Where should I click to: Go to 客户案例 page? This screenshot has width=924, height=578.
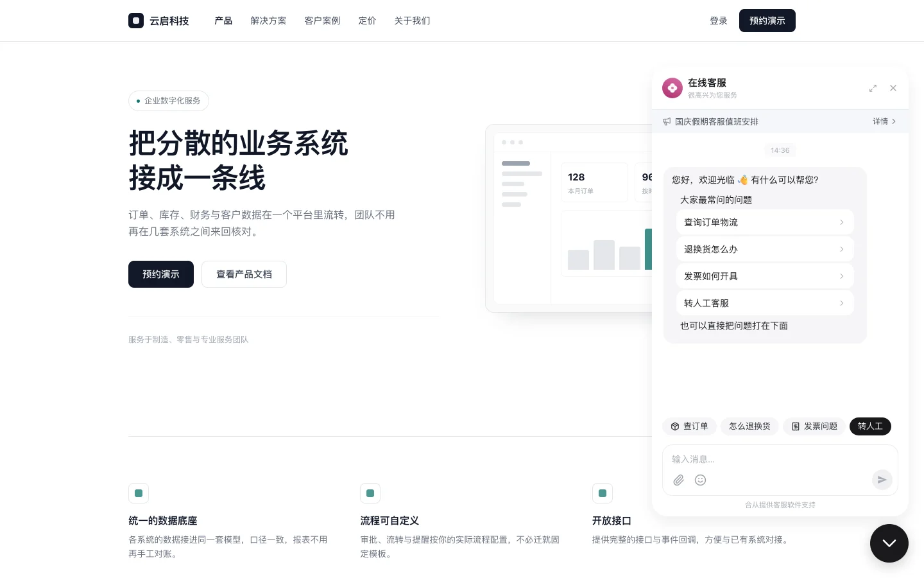(x=322, y=21)
